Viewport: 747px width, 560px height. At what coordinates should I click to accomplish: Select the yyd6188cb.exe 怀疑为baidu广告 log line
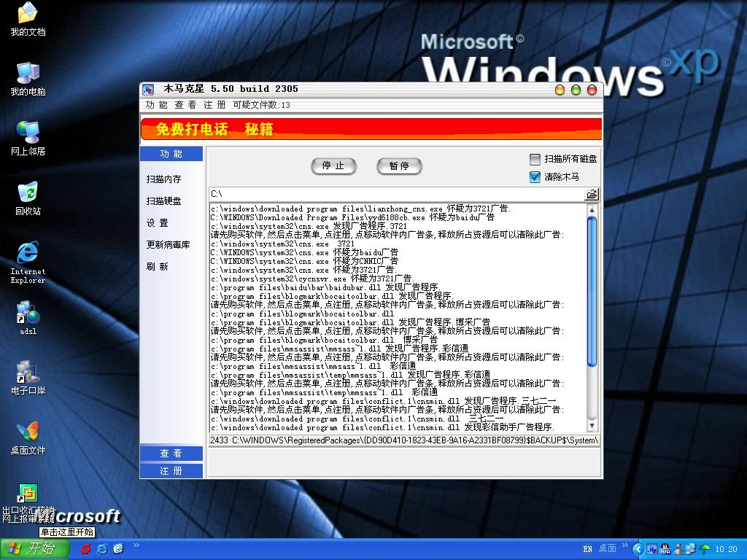coord(352,217)
